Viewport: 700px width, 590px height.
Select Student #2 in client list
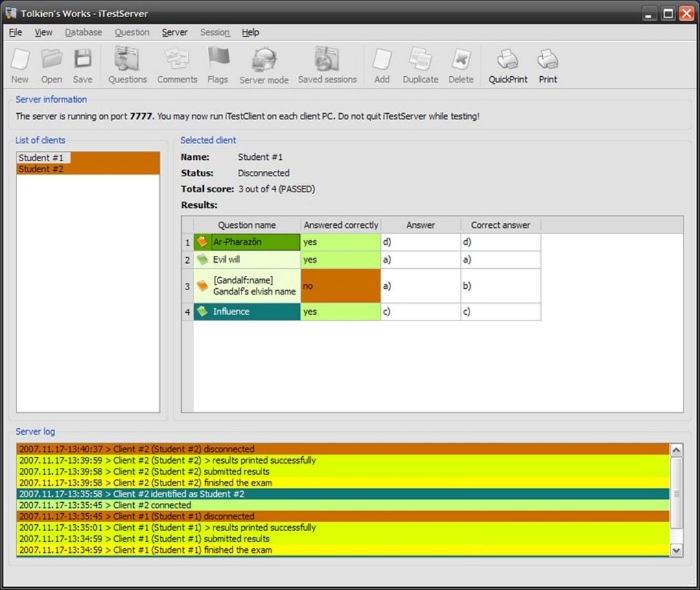coord(88,169)
